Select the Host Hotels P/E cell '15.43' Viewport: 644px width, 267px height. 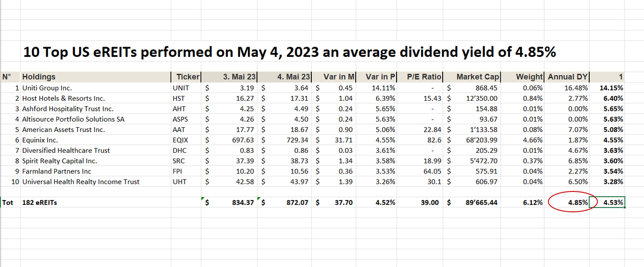pyautogui.click(x=421, y=98)
